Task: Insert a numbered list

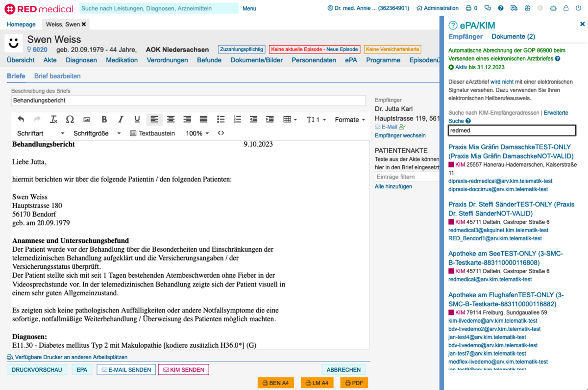Action: tap(238, 119)
